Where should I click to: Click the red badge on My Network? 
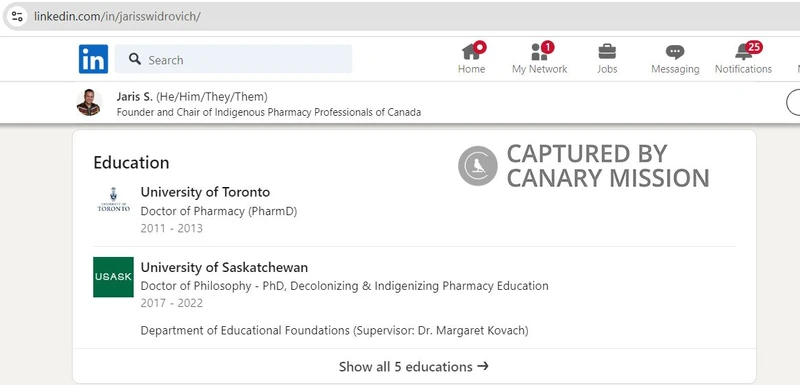point(547,47)
